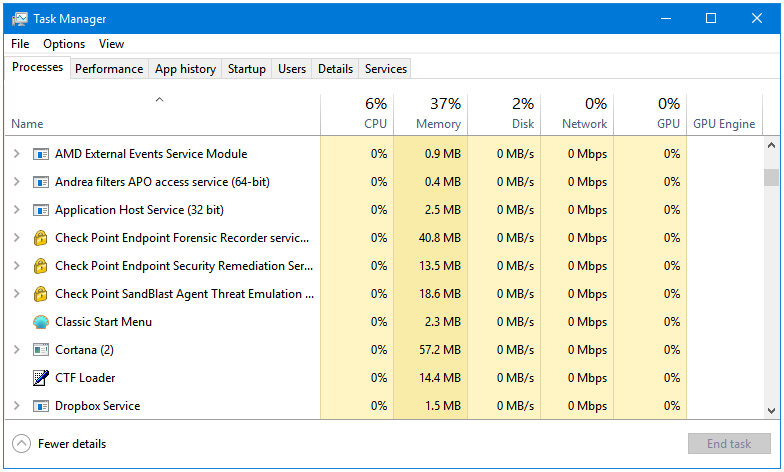
Task: Click the Check Point Endpoint Security Remediation lock icon
Action: tap(40, 266)
